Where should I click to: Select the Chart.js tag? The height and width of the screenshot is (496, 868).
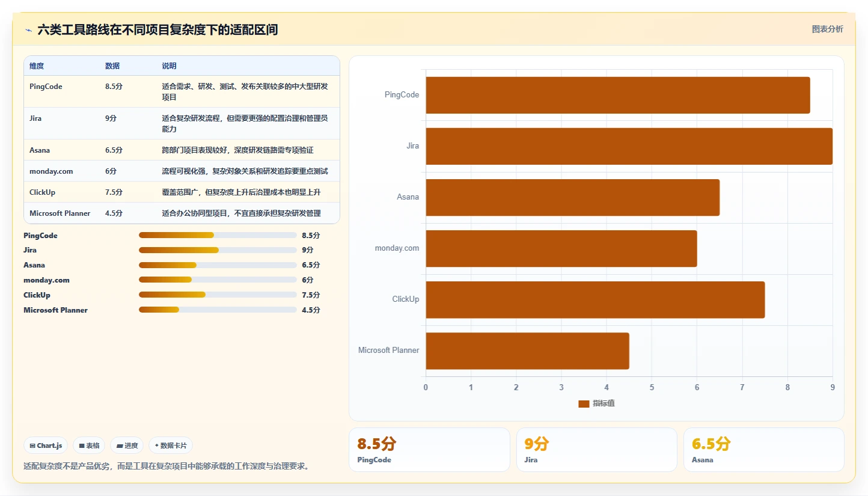tap(46, 445)
